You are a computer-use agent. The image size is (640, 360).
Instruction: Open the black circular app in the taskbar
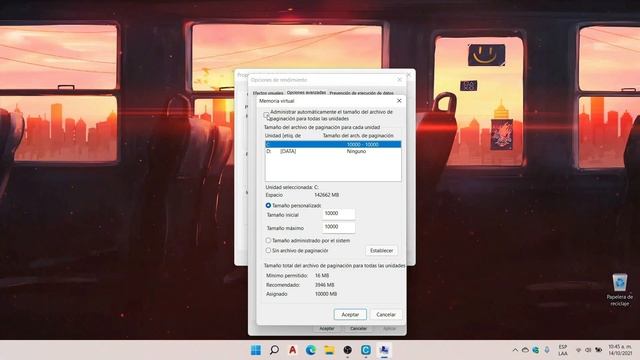pos(347,350)
